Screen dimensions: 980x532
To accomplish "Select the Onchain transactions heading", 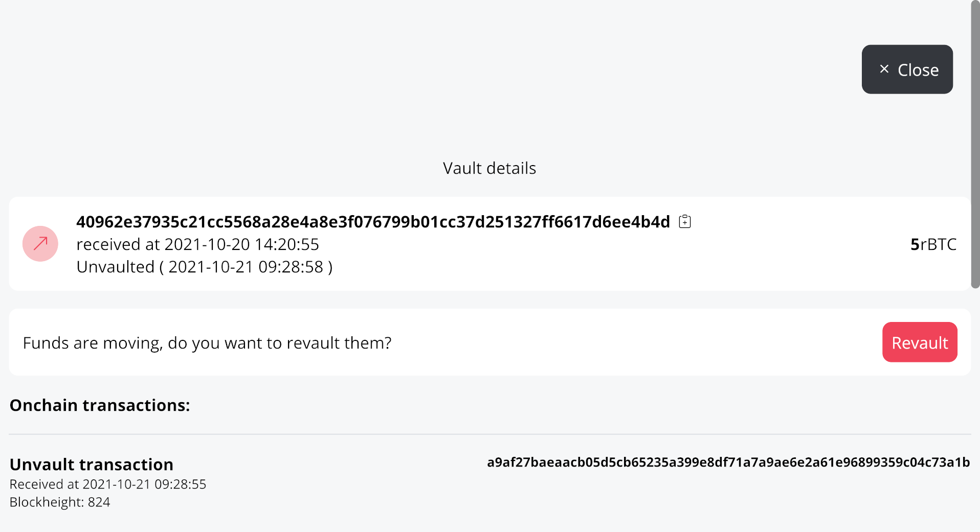I will click(x=100, y=405).
